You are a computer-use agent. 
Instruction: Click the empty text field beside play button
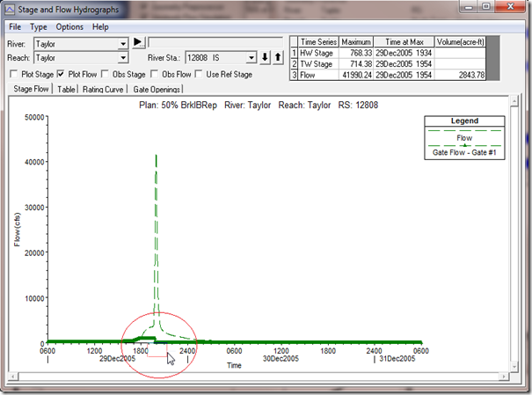[215, 42]
